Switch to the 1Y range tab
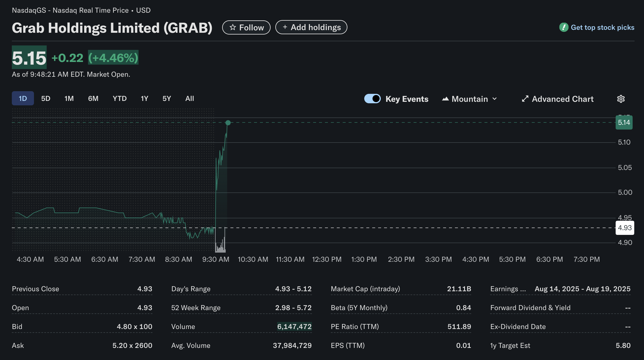 (144, 98)
